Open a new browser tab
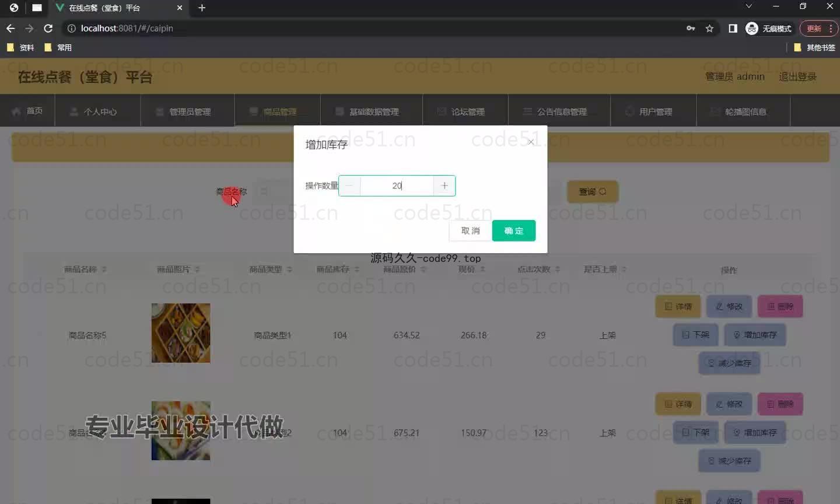The image size is (840, 504). [x=202, y=8]
